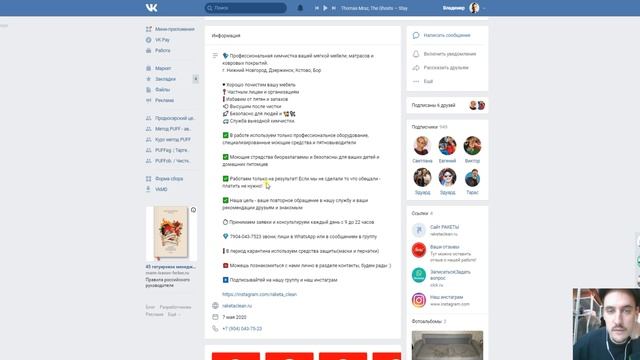Click the Реклама megaphone icon
Screen dimensions: 640x360
[x=149, y=100]
